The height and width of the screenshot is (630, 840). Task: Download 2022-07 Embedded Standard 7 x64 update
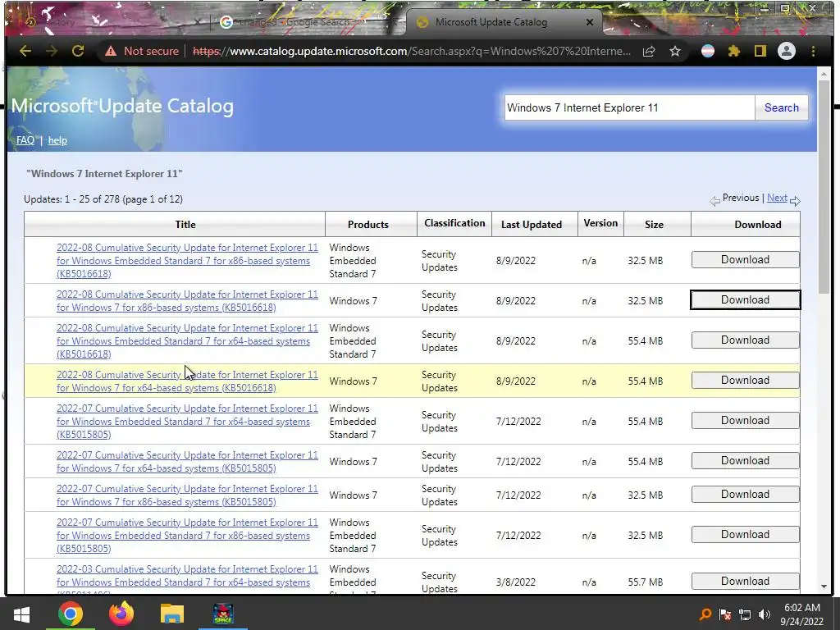click(745, 421)
